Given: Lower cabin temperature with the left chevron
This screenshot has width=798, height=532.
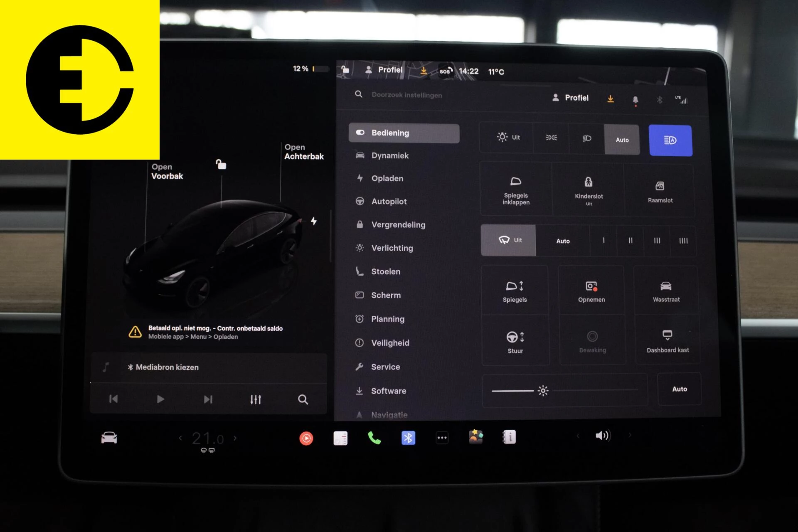Looking at the screenshot, I should click(180, 438).
